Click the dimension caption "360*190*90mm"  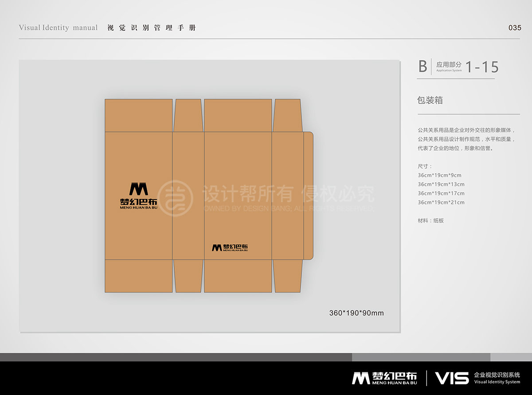click(x=356, y=313)
